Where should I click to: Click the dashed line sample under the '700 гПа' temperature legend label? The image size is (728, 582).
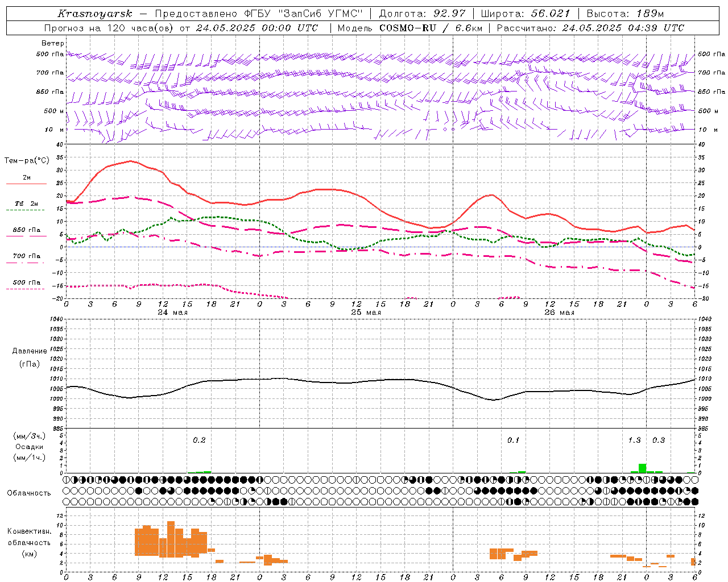[26, 263]
